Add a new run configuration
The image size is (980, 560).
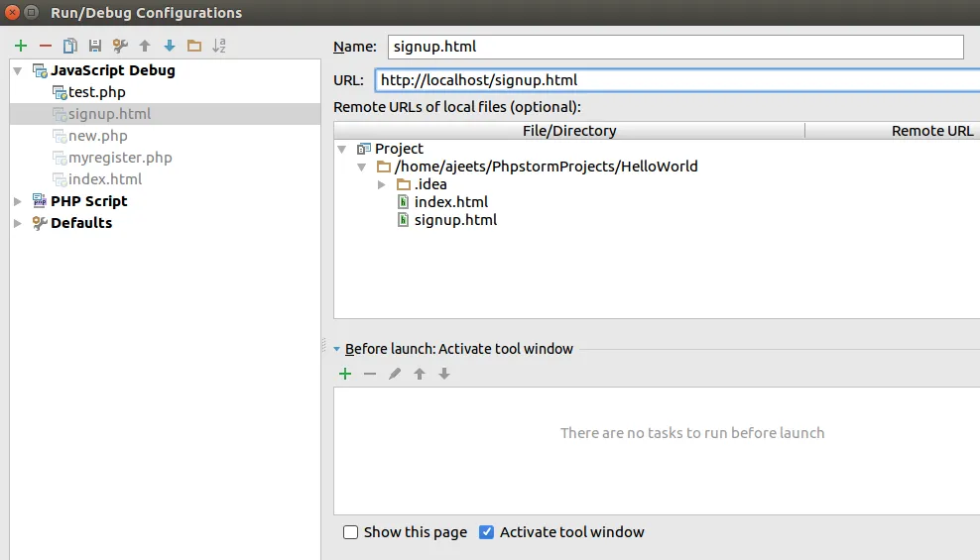point(21,46)
